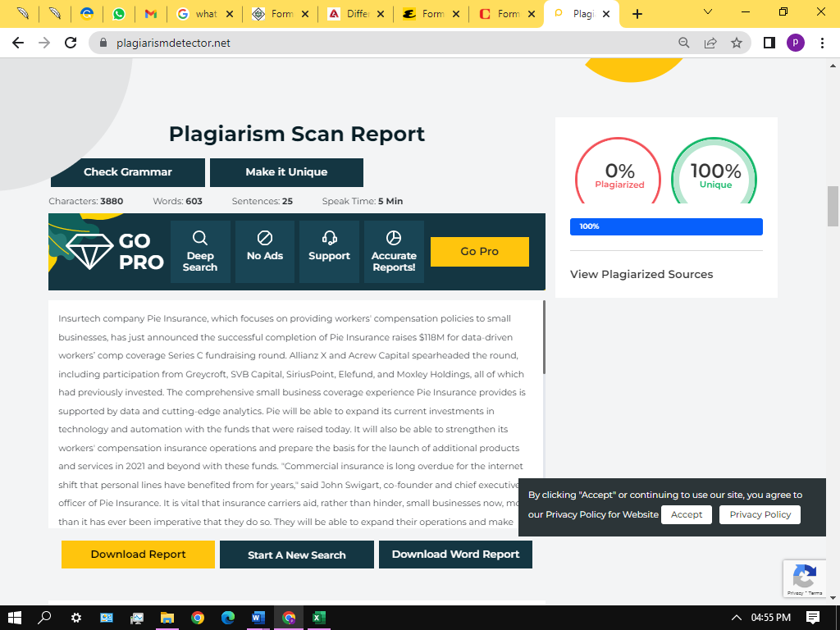This screenshot has height=630, width=840.
Task: Click Download Word Report button
Action: click(x=455, y=555)
